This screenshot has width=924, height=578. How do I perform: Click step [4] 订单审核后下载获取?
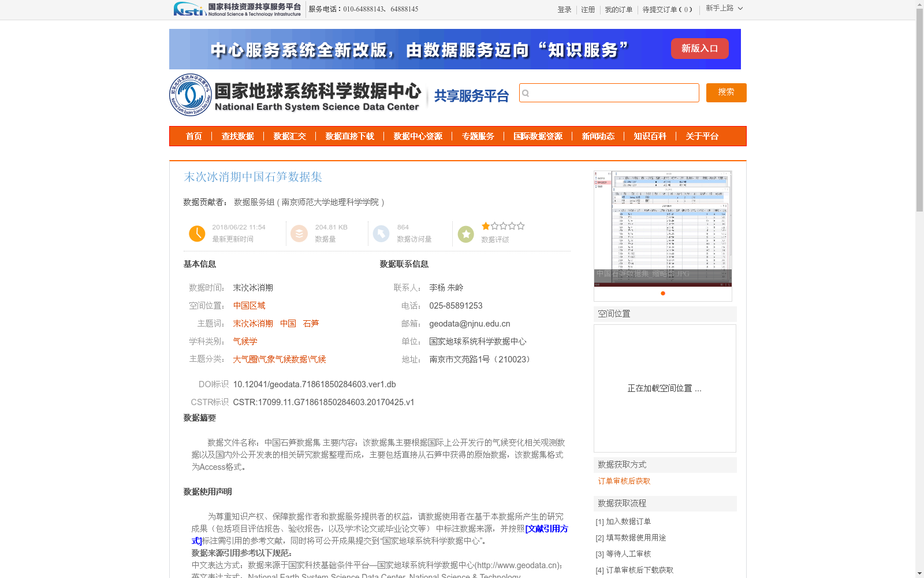pos(634,570)
